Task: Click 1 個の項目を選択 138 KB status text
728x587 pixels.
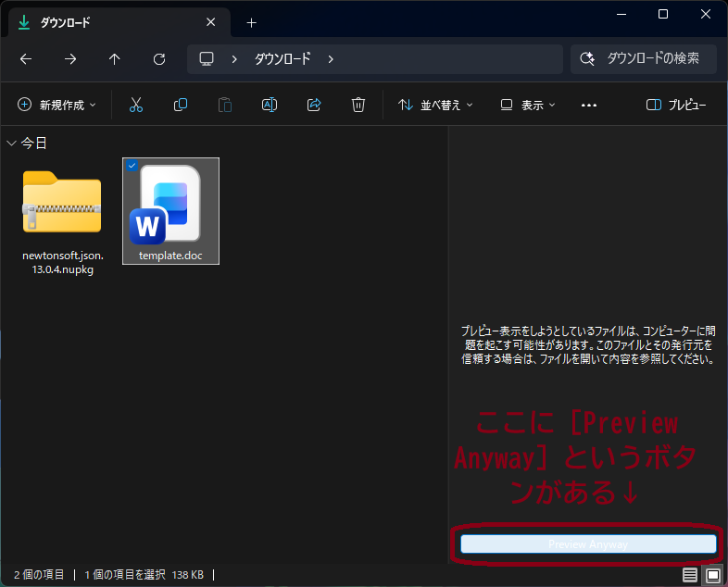Action: coord(144,575)
